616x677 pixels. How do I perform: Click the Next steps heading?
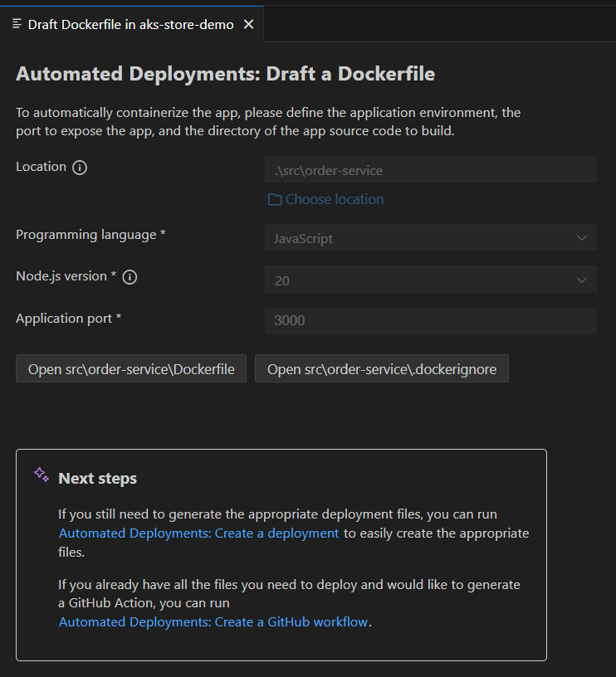click(98, 479)
